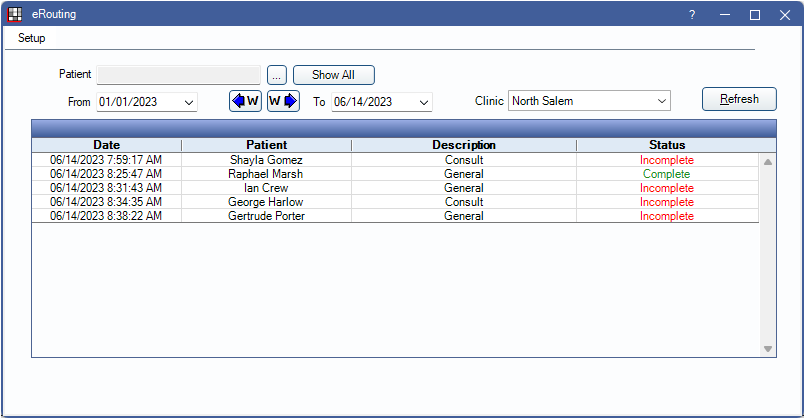Open the Setup menu
805x420 pixels.
pyautogui.click(x=32, y=38)
